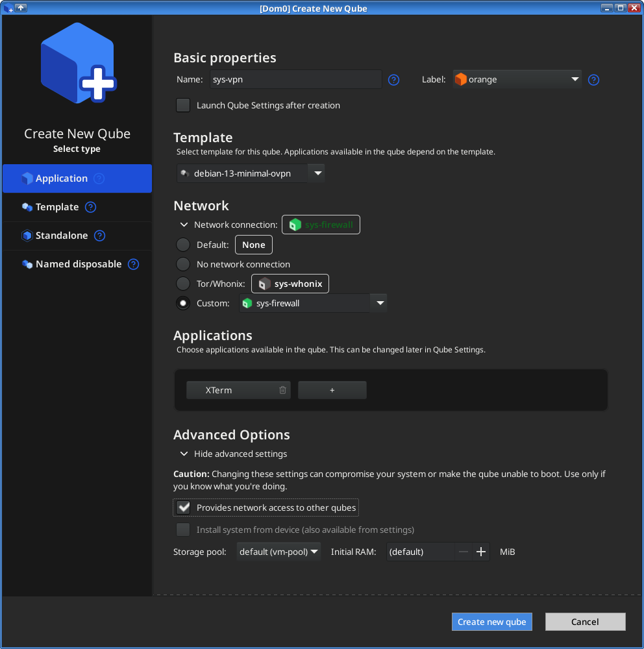Screen dimensions: 644x649
Task: Enable Launch Qube Settings after creation
Action: point(184,105)
